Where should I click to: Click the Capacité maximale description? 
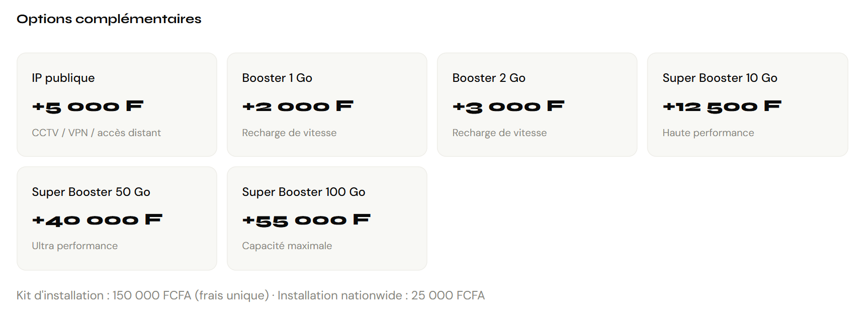pyautogui.click(x=287, y=246)
